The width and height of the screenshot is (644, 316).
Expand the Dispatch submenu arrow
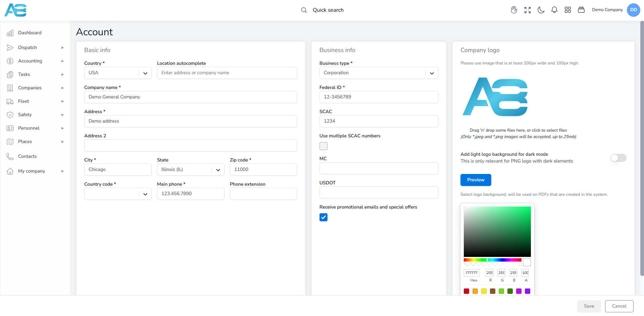coord(62,48)
